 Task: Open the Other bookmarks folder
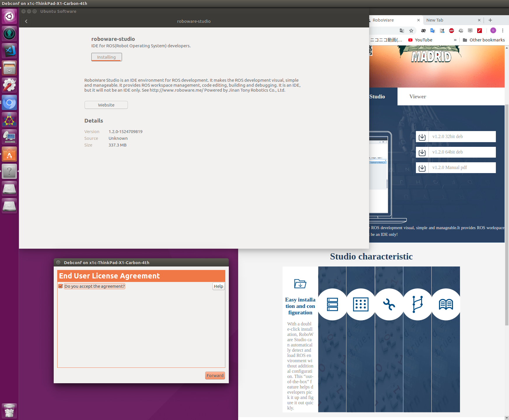pyautogui.click(x=484, y=40)
